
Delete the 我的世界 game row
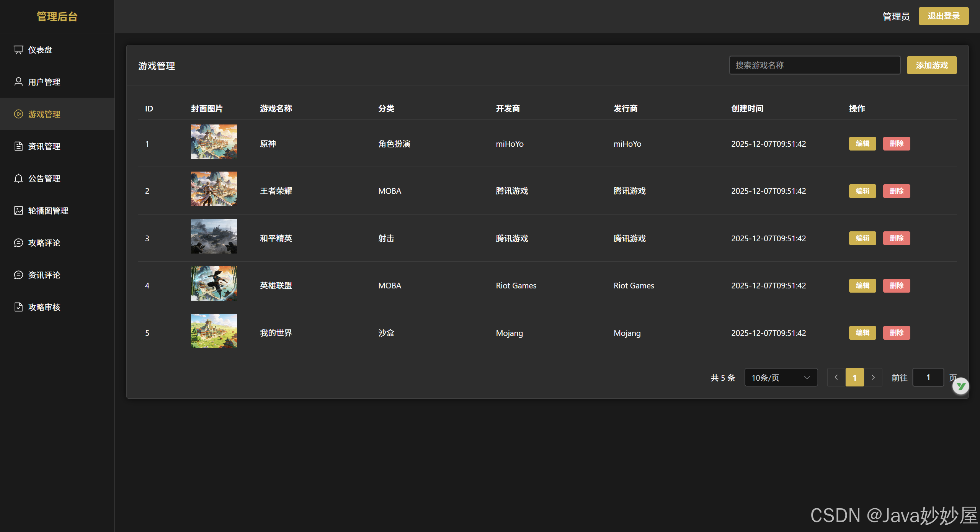point(896,333)
